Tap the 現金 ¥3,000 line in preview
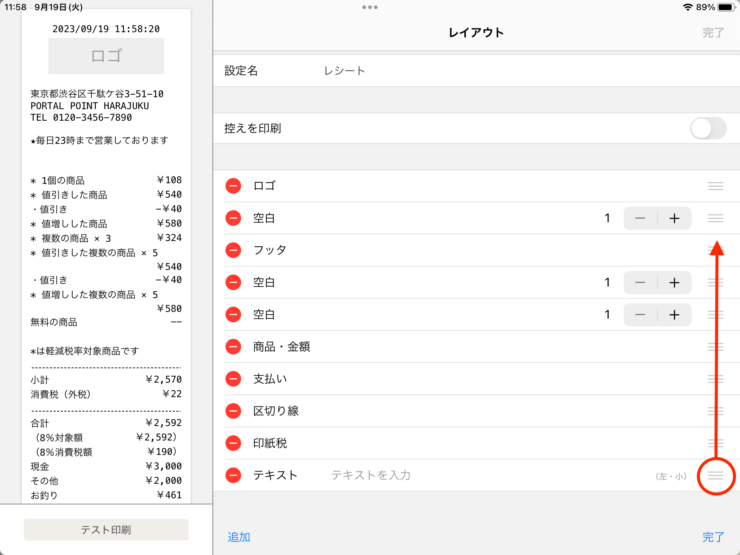The image size is (740, 555). pyautogui.click(x=106, y=466)
